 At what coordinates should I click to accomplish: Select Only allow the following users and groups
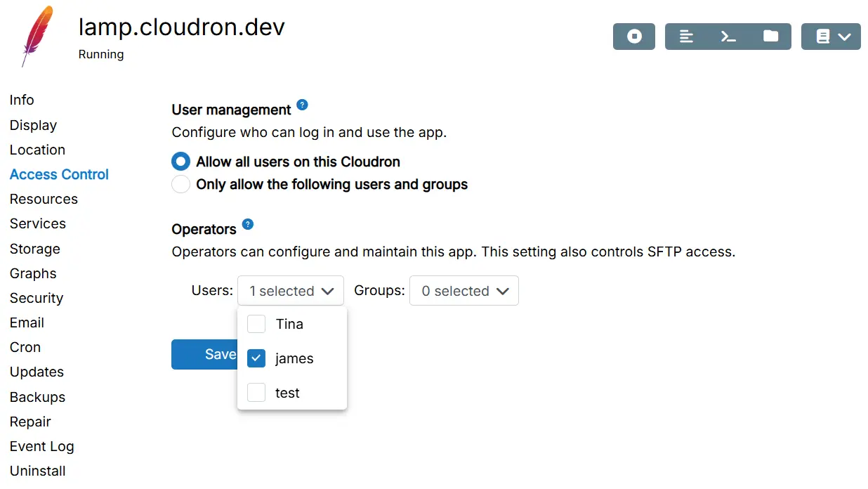pos(181,185)
